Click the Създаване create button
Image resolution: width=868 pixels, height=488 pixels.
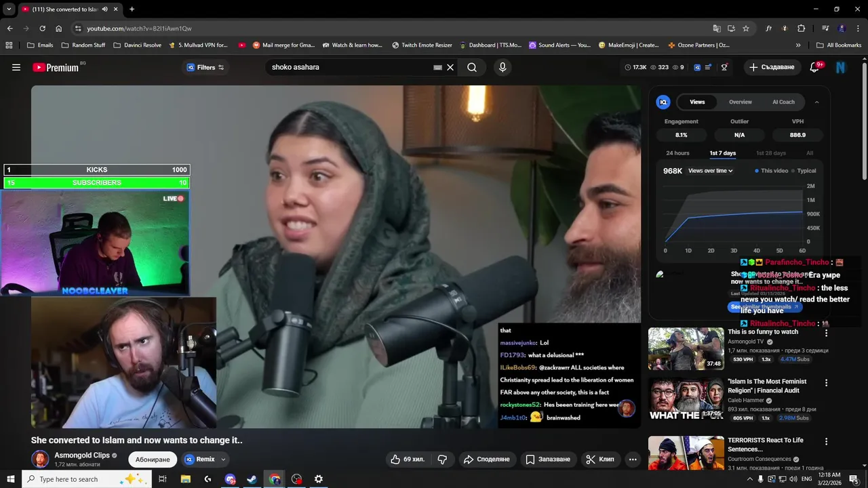(x=772, y=67)
